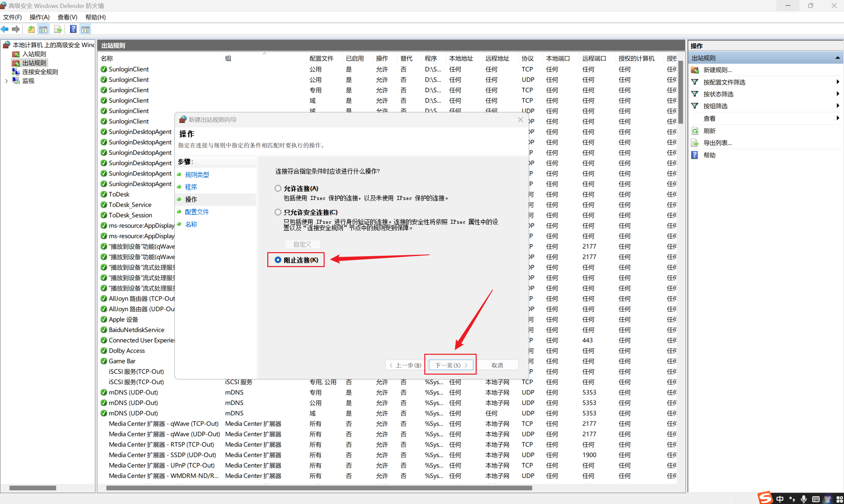Select the 阻止连接(K) radio button
This screenshot has height=504, width=844.
point(278,260)
